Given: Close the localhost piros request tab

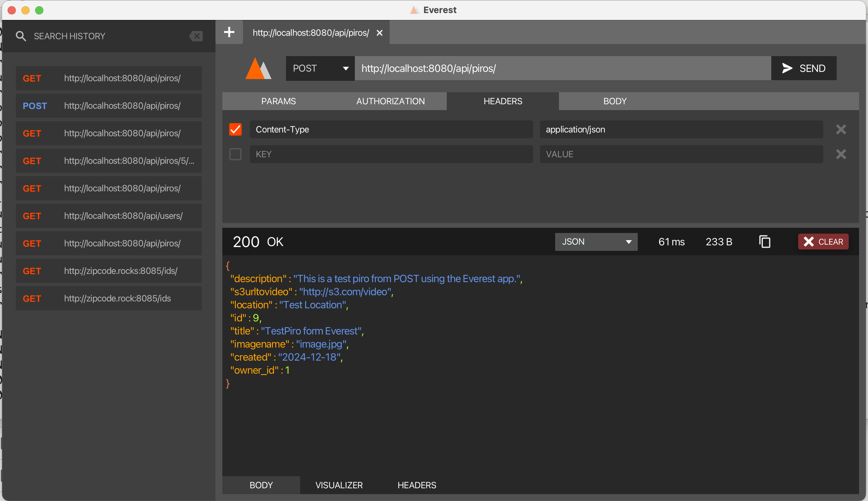Looking at the screenshot, I should coord(380,33).
